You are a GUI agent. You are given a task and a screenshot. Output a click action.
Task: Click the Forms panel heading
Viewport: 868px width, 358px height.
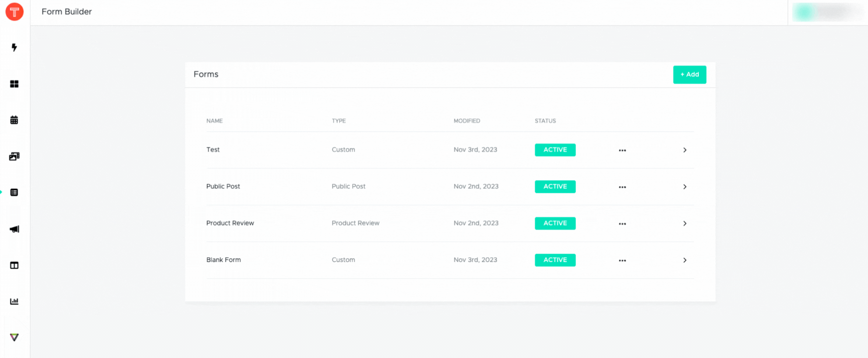(x=206, y=74)
